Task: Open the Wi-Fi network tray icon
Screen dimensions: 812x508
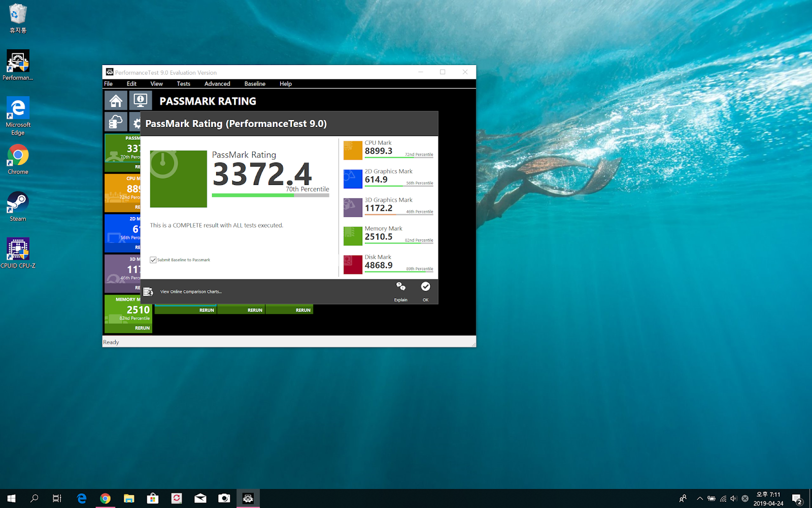Action: coord(723,499)
